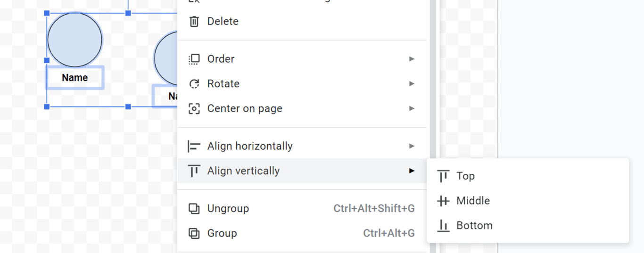Select the first circle shape
This screenshot has width=644, height=253.
[x=75, y=40]
